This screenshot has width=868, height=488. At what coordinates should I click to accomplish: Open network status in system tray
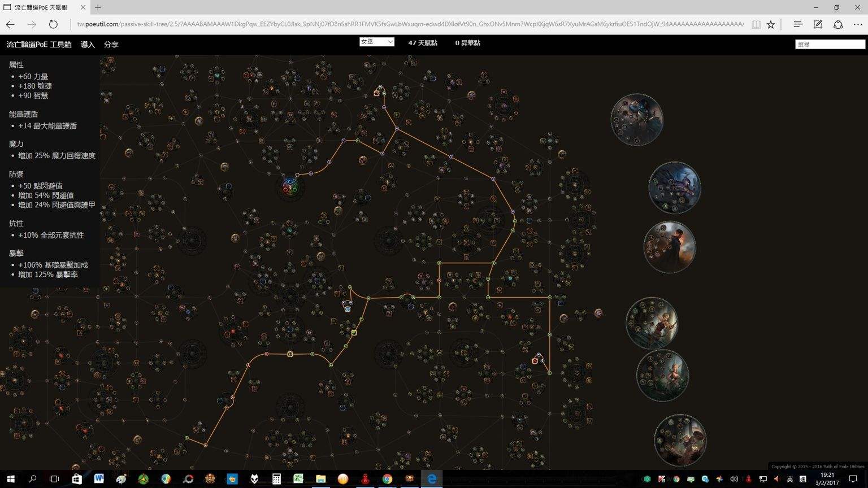pos(763,479)
